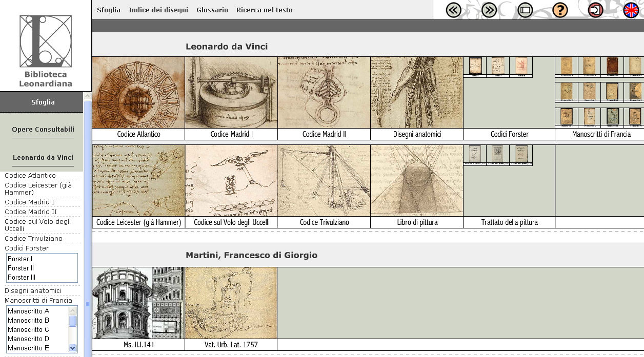
Task: Open first small Trattato della pittura edition thumbnail
Action: 475,155
